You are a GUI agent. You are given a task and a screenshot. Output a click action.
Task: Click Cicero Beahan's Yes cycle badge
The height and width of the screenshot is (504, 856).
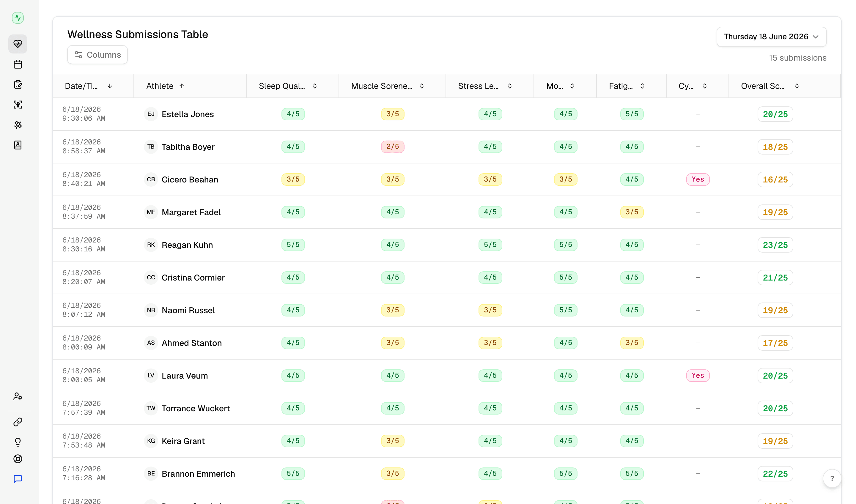tap(698, 179)
